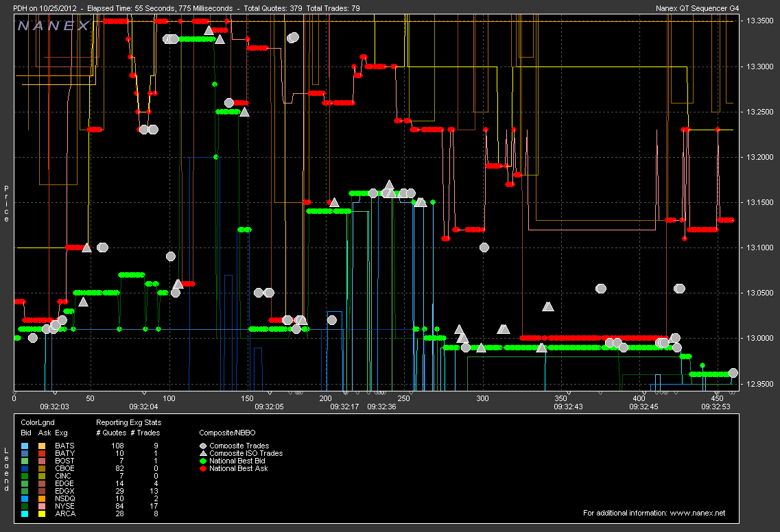This screenshot has height=532, width=780.
Task: Select the NYSE bid color swatch
Action: pyautogui.click(x=25, y=506)
